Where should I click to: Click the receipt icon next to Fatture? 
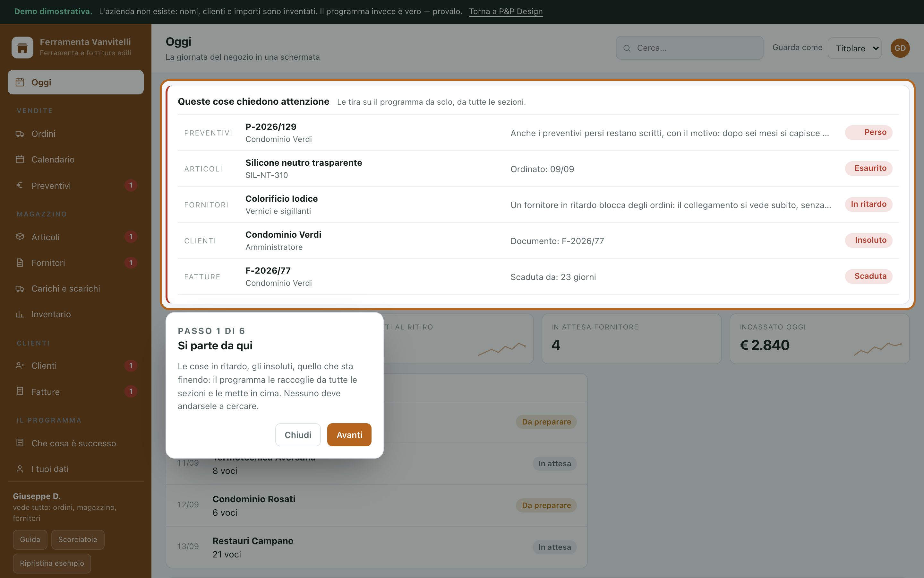coord(20,391)
